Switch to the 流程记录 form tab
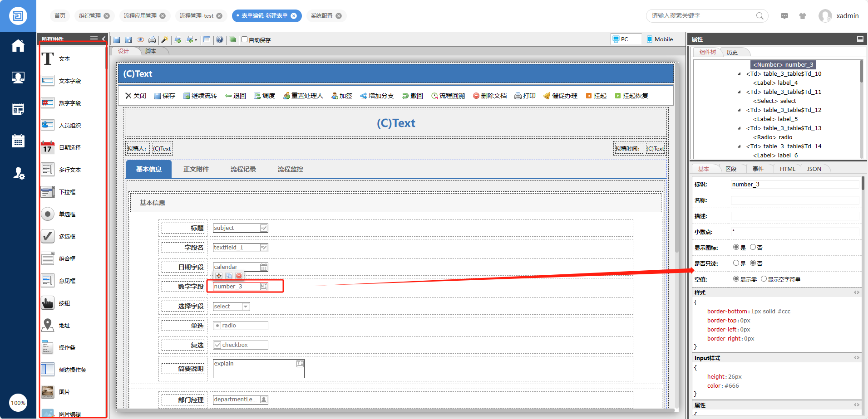The height and width of the screenshot is (419, 868). (243, 169)
